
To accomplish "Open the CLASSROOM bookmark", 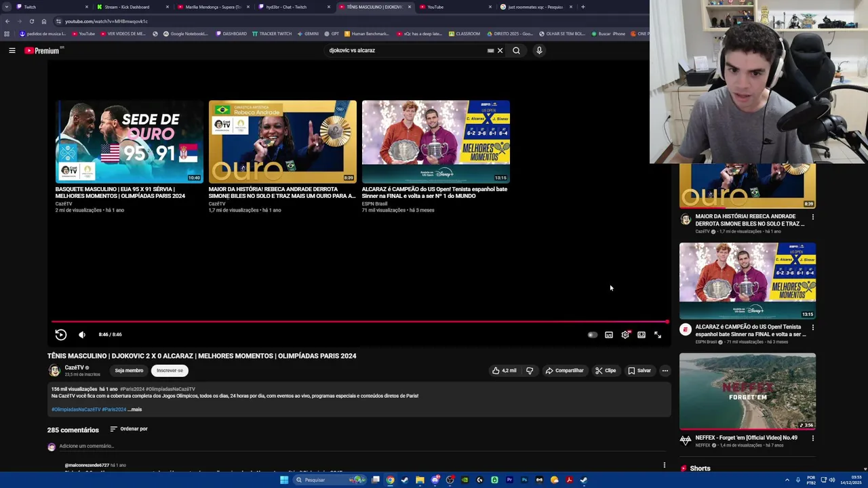I will coord(464,33).
